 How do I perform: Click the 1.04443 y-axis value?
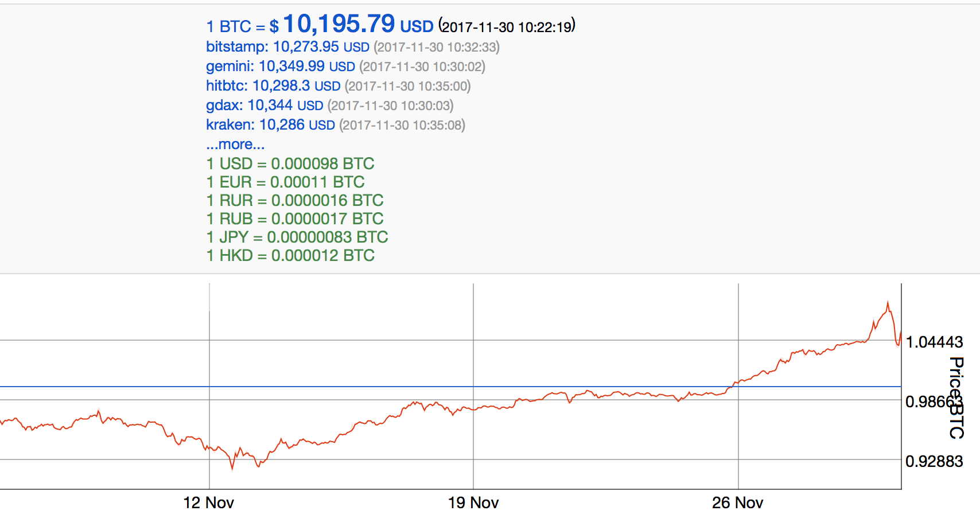coord(934,342)
